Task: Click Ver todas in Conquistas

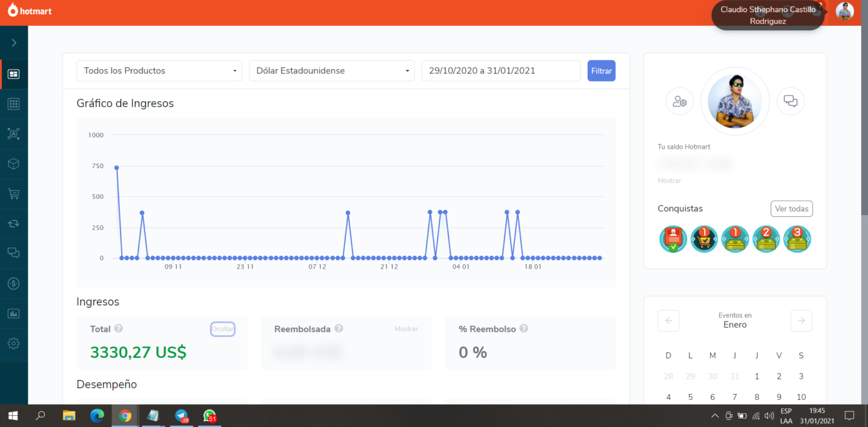Action: tap(791, 209)
